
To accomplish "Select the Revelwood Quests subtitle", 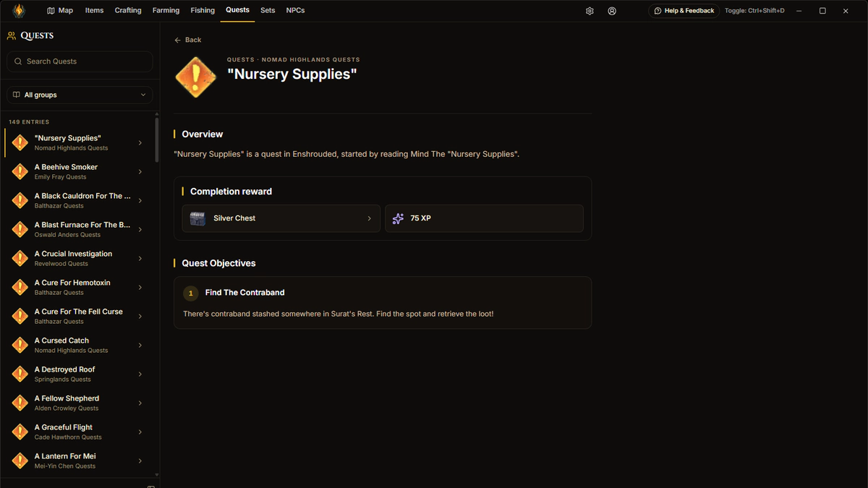I will (x=61, y=264).
